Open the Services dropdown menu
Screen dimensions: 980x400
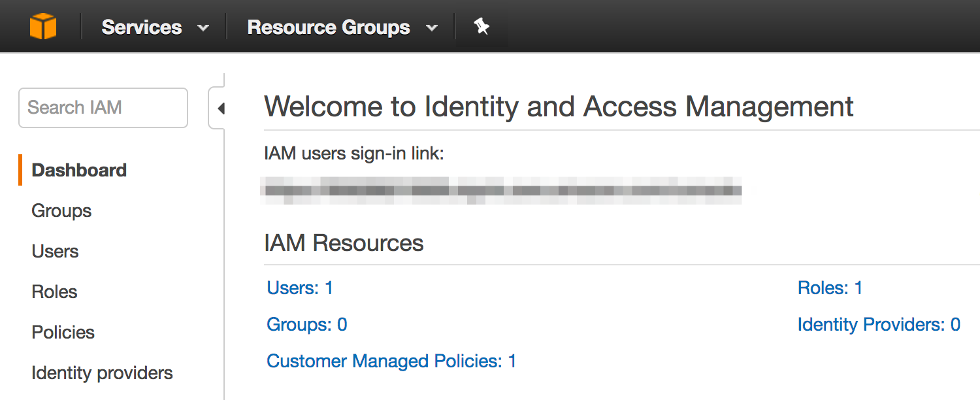pos(155,27)
